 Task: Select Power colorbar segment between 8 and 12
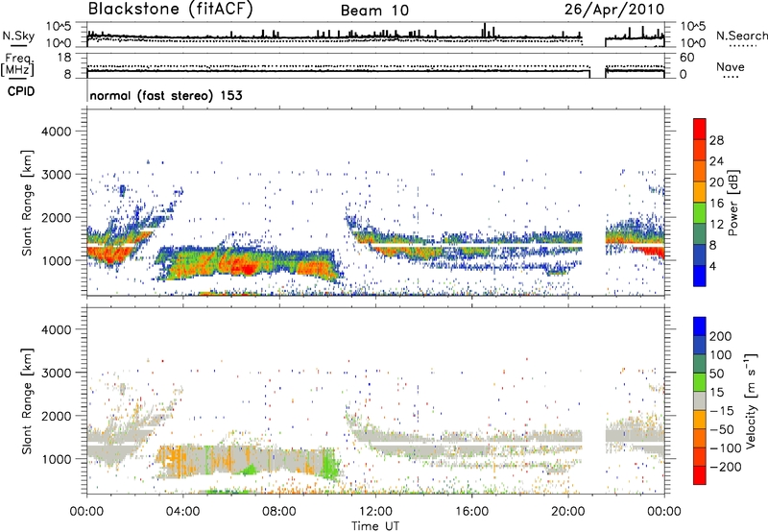click(700, 233)
